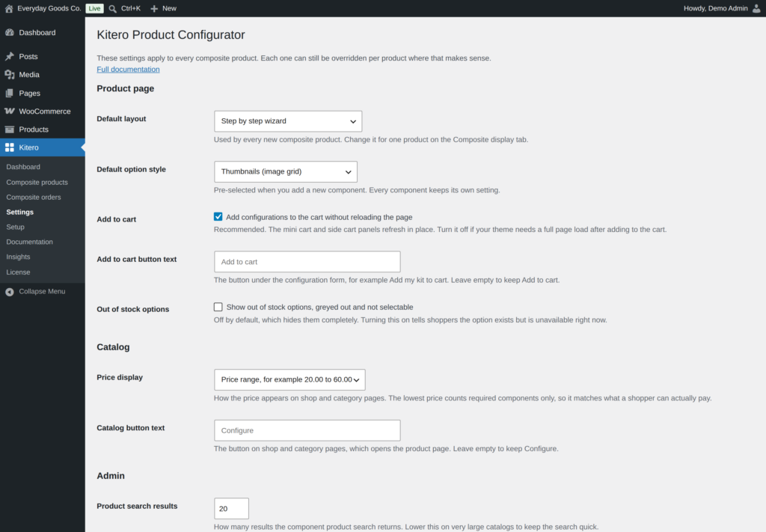766x532 pixels.
Task: Click the Full documentation link
Action: pos(128,70)
